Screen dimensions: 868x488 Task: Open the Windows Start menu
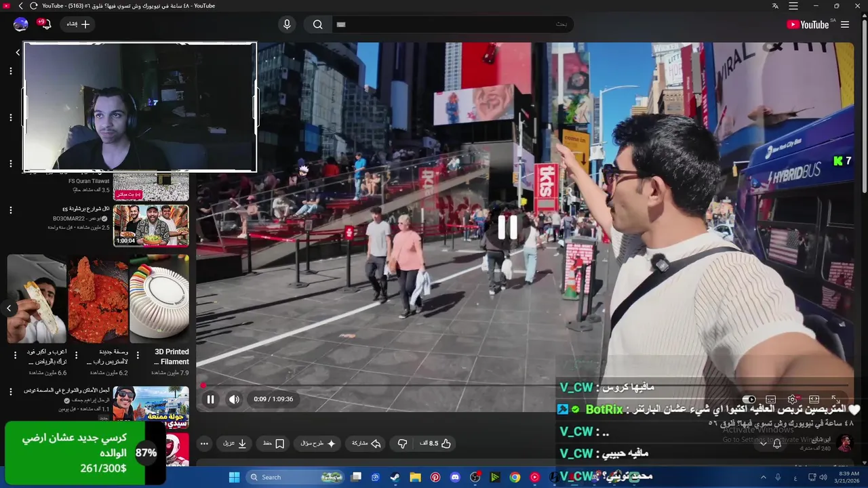pos(234,477)
